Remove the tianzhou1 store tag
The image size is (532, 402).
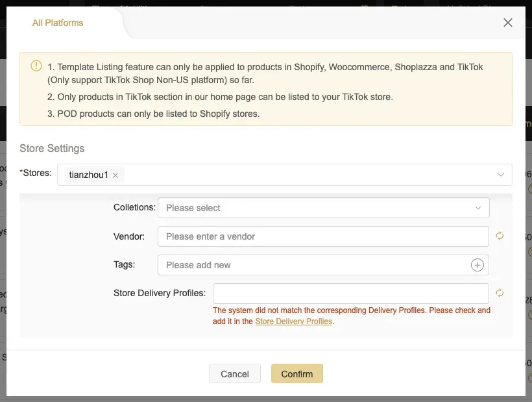pos(115,175)
